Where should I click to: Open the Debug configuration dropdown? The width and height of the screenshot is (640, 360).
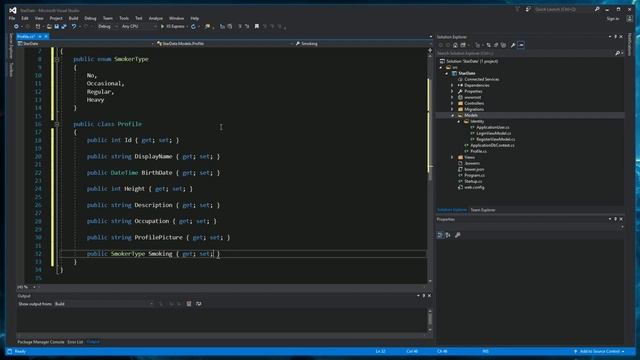(107, 27)
